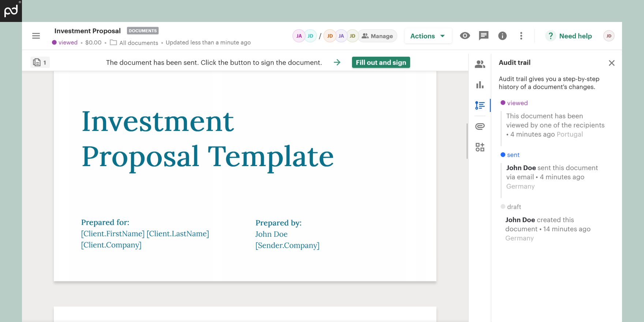Toggle document preview eye icon

465,36
